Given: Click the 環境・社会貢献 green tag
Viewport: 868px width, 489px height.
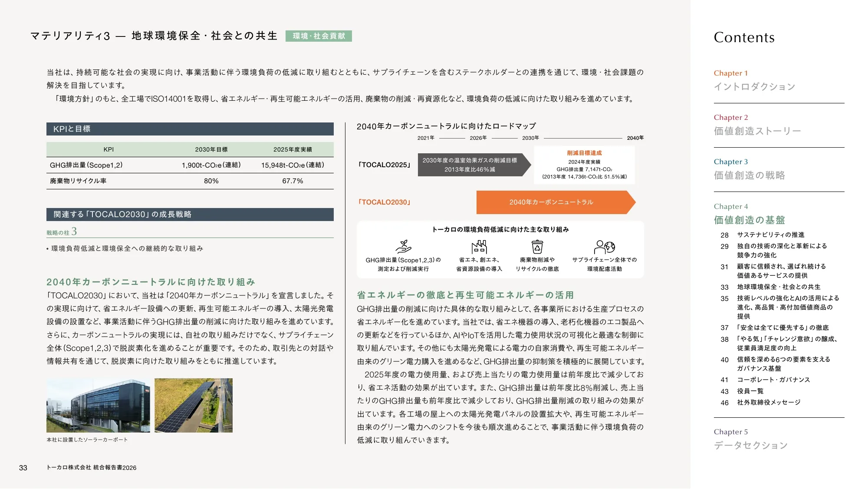Looking at the screenshot, I should pyautogui.click(x=319, y=36).
